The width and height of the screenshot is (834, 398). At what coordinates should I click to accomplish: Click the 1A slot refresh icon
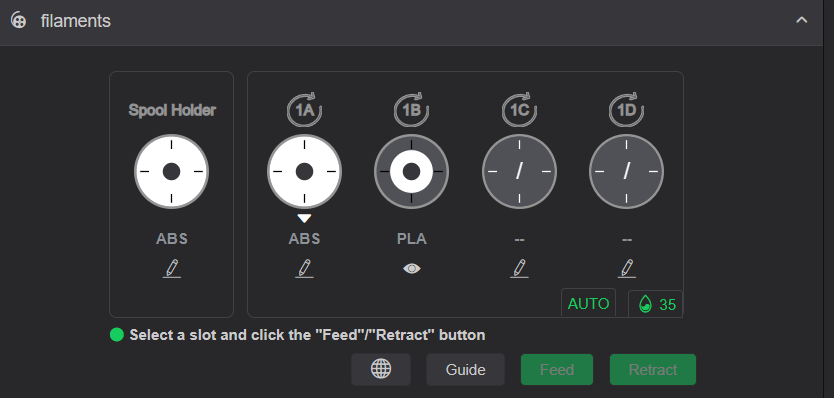point(304,110)
